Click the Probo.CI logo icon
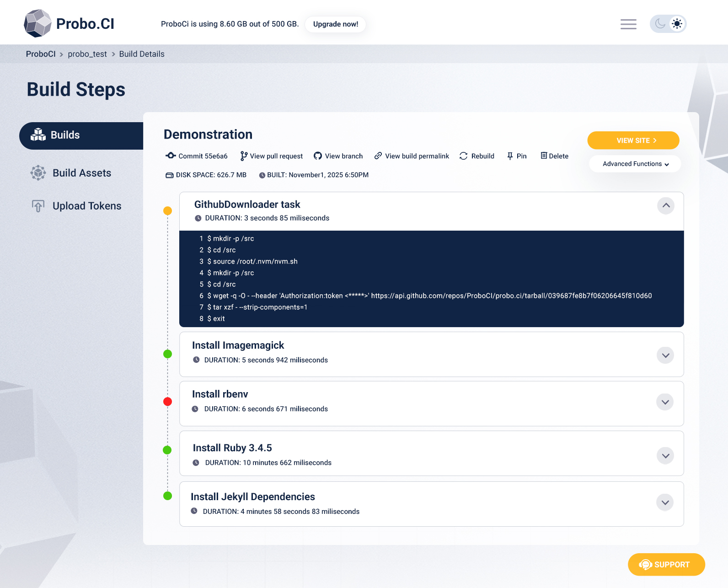The width and height of the screenshot is (728, 588). tap(37, 23)
